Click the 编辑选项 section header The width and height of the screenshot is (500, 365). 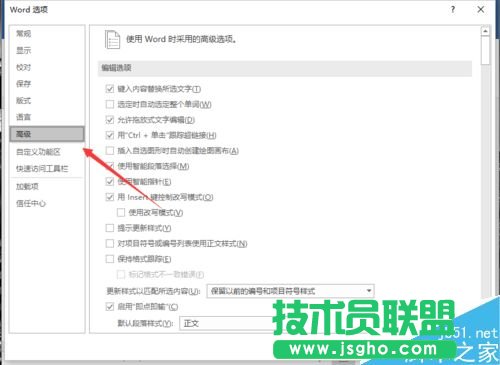coord(285,68)
